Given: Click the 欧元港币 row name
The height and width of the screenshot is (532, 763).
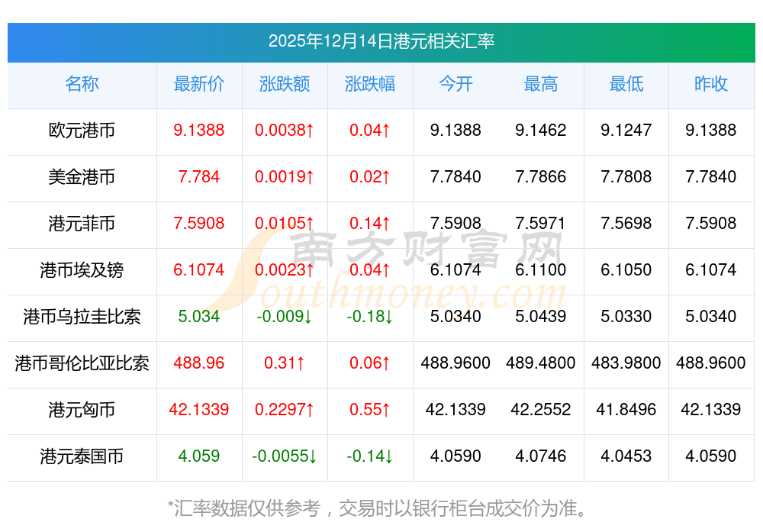Looking at the screenshot, I should pos(82,131).
